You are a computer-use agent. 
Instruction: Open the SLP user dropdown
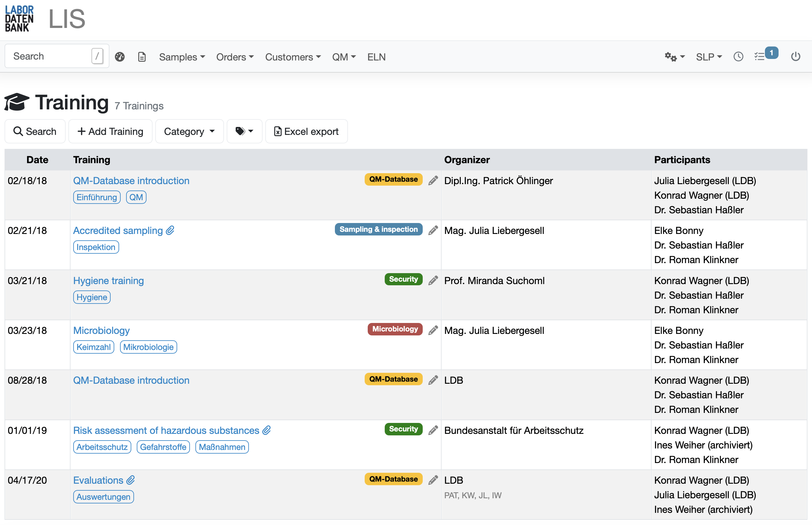click(708, 57)
